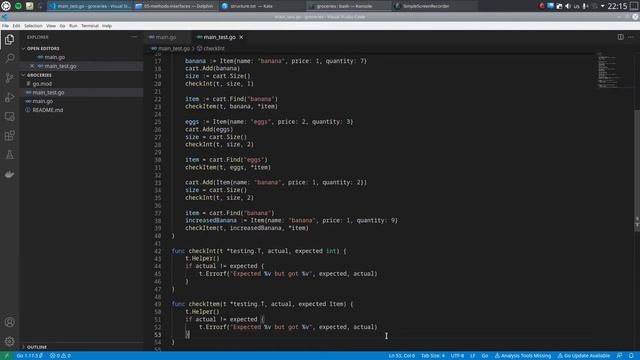Open Explorer views and more actions ellipsis

[134, 37]
